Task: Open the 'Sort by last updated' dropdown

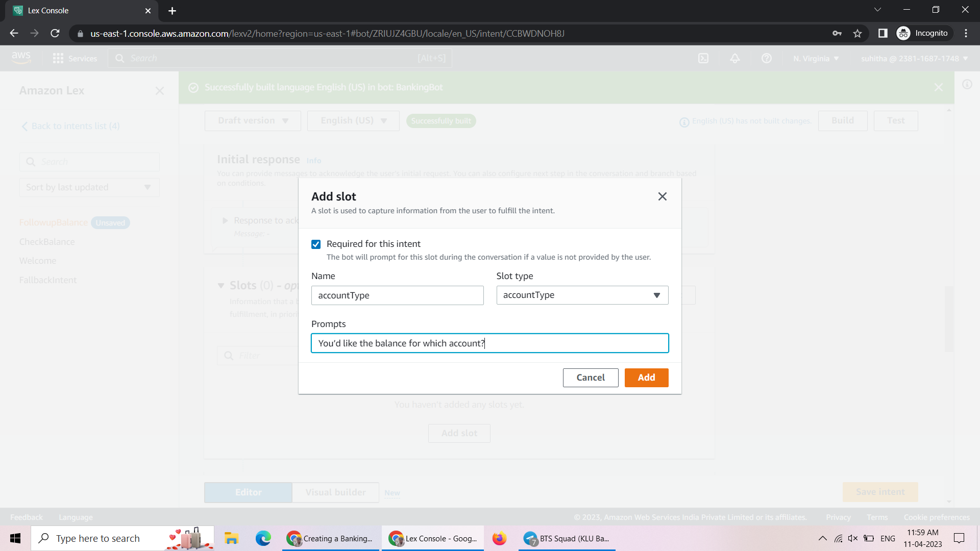Action: pyautogui.click(x=89, y=187)
